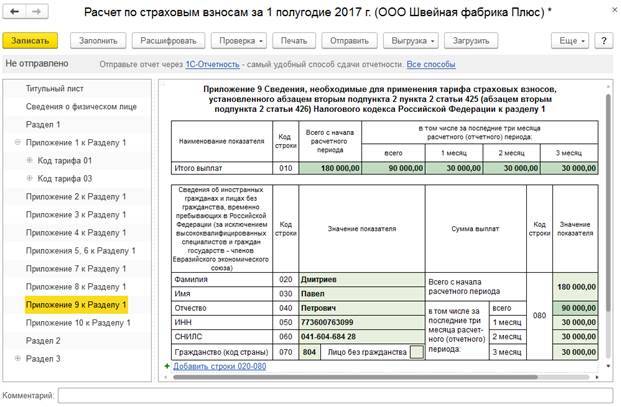The height and width of the screenshot is (407, 621).
Task: Open help with the question mark button
Action: point(603,41)
